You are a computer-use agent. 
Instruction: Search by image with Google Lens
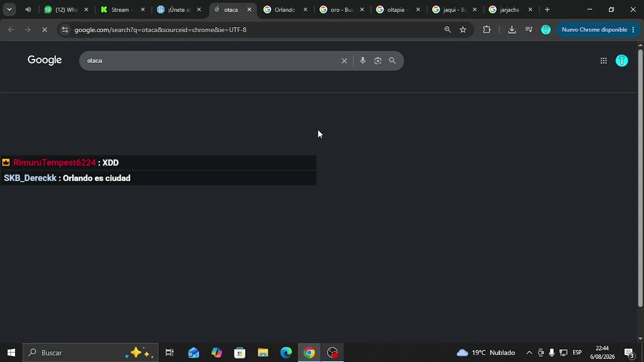point(378,60)
